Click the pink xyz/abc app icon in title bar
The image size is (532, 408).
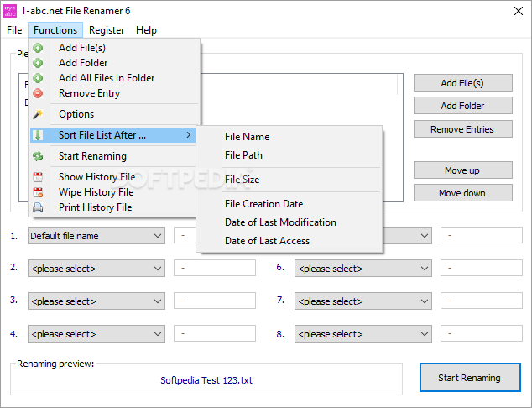(x=10, y=11)
